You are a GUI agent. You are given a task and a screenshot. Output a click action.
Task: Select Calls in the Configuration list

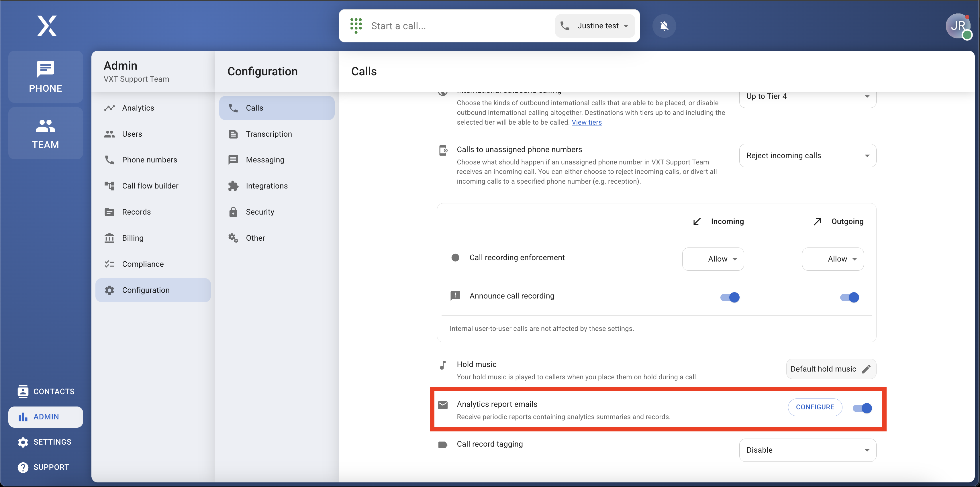click(277, 108)
